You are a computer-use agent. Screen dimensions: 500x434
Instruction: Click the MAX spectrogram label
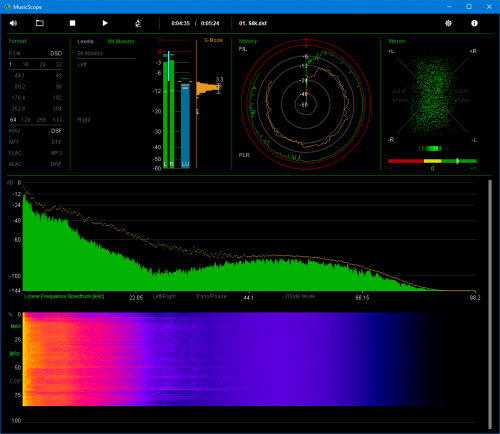pos(15,326)
